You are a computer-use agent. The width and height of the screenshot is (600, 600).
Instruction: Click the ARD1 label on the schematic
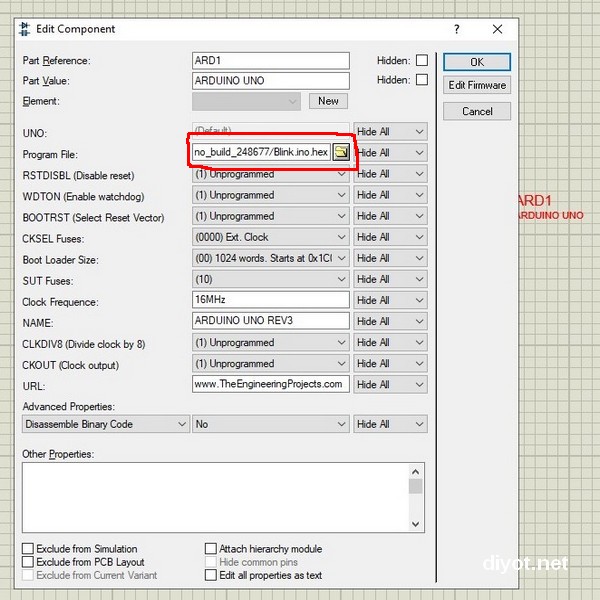pyautogui.click(x=535, y=201)
